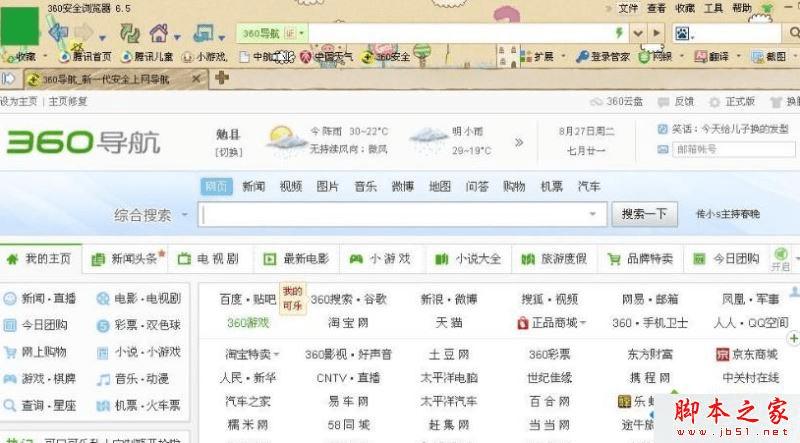This screenshot has width=800, height=443.
Task: Click the 截图 screenshot tool
Action: click(x=769, y=57)
